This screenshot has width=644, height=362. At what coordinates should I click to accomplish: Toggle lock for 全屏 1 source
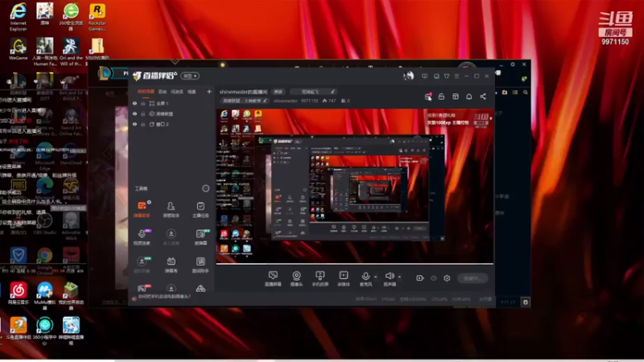click(143, 104)
